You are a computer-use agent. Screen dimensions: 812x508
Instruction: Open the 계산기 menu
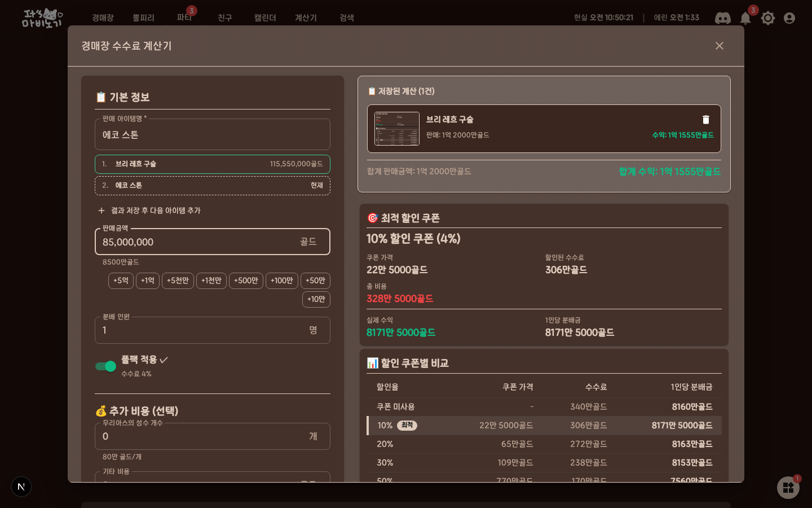(x=306, y=18)
